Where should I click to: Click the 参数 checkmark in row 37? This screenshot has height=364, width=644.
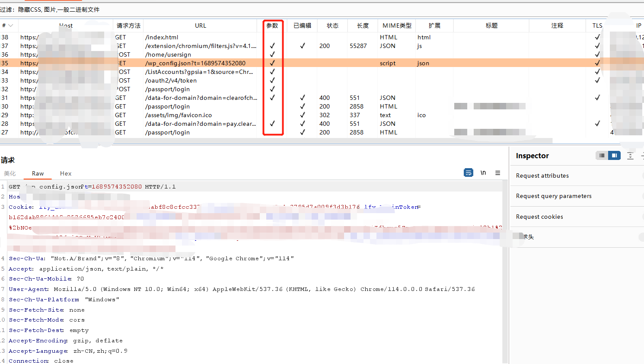[272, 46]
